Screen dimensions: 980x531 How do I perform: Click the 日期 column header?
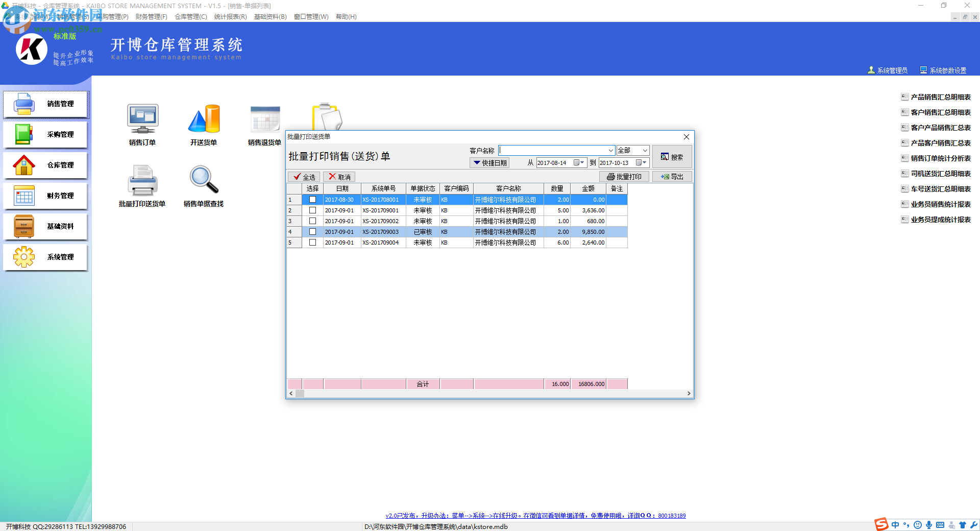click(342, 188)
